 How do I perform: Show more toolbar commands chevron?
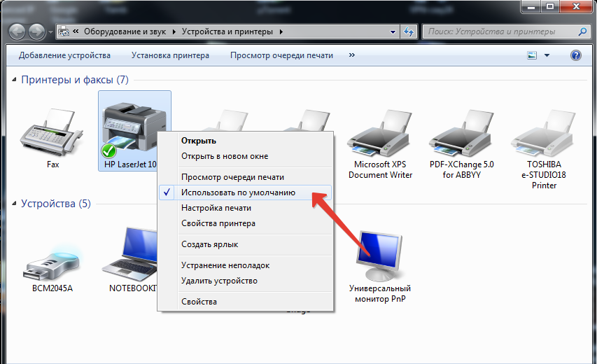pyautogui.click(x=352, y=55)
